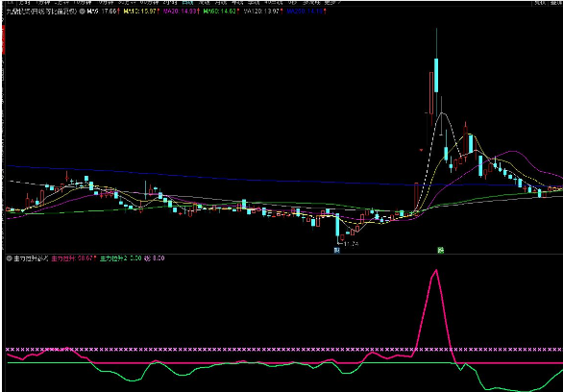The height and width of the screenshot is (392, 563).
Task: Select the white 主力拉升 indicator name
Action: (31, 258)
